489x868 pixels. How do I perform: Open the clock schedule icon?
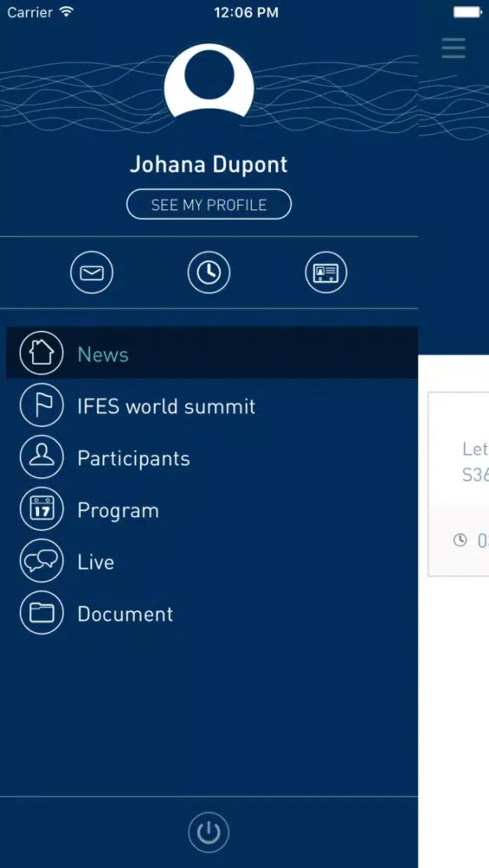tap(208, 273)
